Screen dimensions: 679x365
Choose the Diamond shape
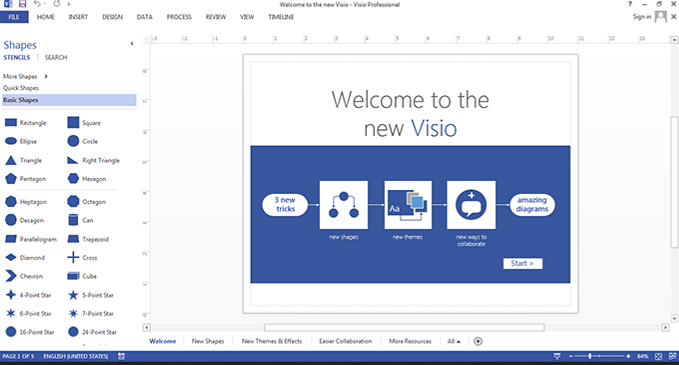[11, 258]
